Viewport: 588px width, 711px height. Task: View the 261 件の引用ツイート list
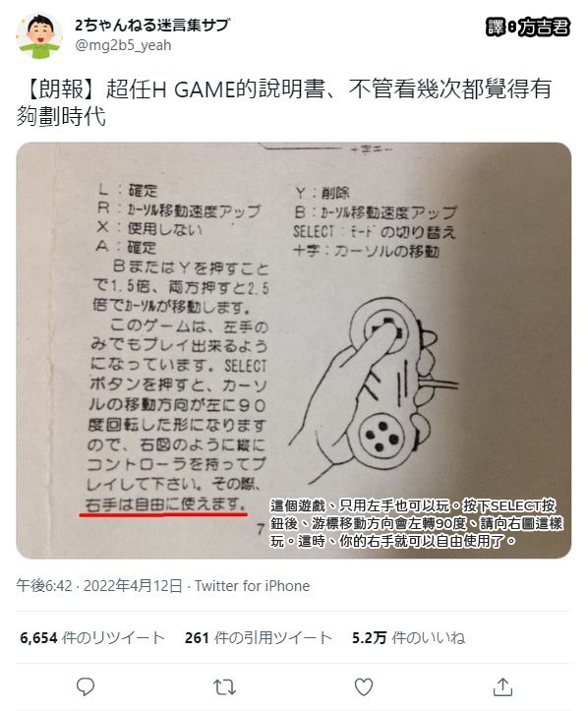tap(259, 637)
